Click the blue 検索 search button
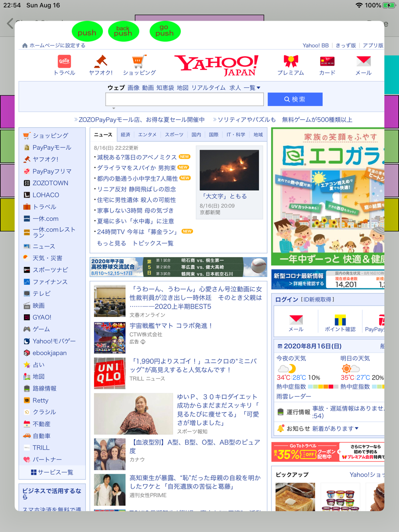This screenshot has height=532, width=399. [x=295, y=99]
